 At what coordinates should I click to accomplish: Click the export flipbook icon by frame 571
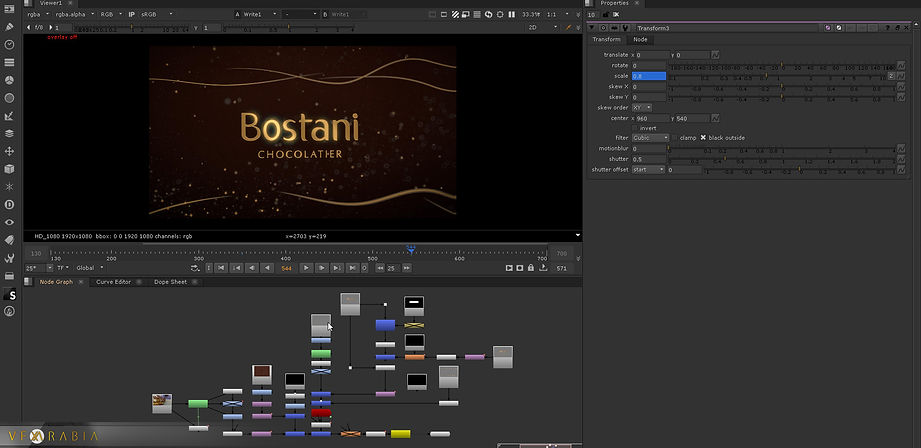(x=543, y=268)
